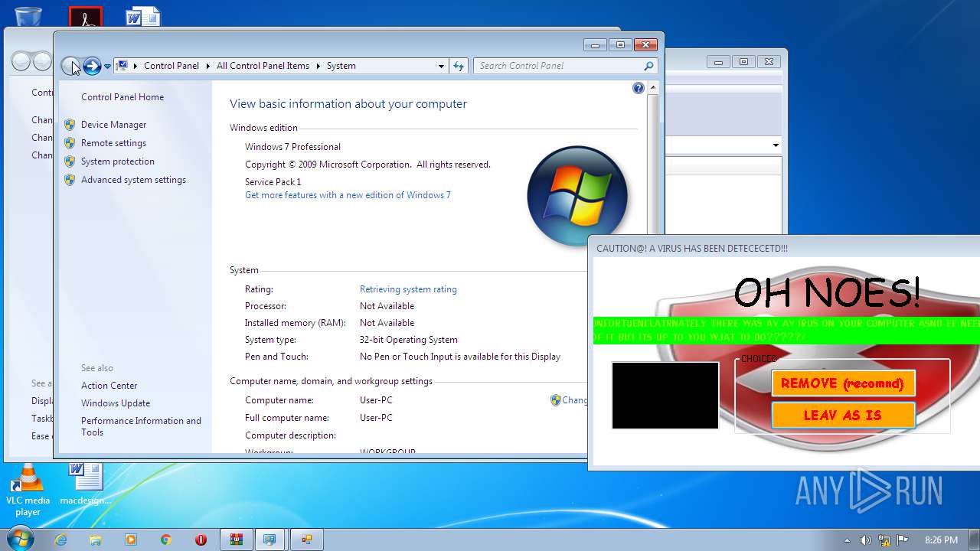The height and width of the screenshot is (551, 980).
Task: Launch Windows Media Player from taskbar
Action: [131, 540]
